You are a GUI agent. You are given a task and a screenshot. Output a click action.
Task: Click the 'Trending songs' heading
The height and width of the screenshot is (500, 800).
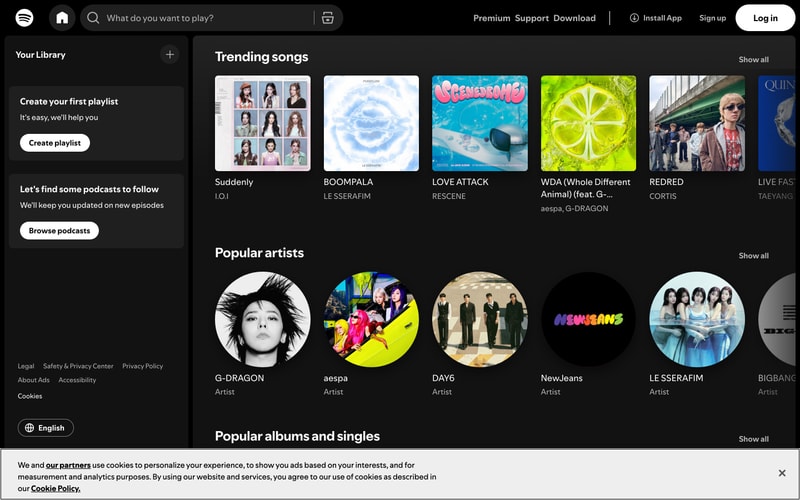261,57
